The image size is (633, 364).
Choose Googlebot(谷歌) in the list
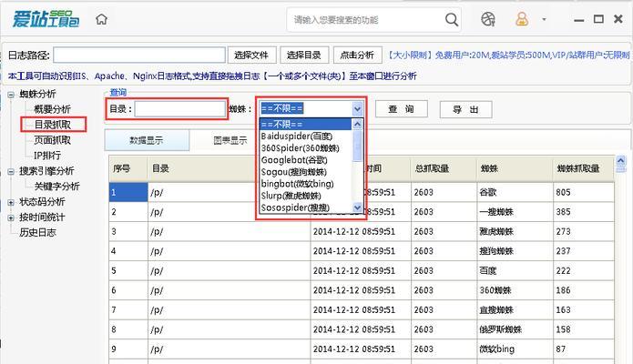[x=305, y=160]
